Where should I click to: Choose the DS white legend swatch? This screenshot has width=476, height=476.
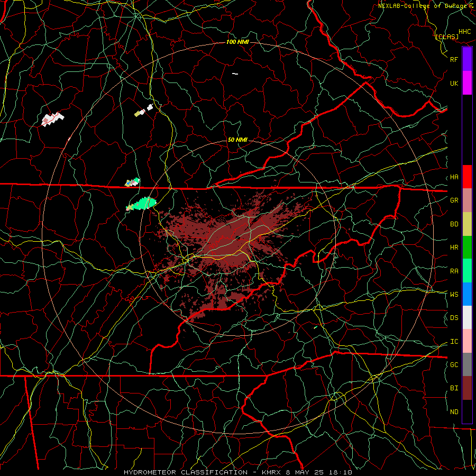[x=467, y=317]
